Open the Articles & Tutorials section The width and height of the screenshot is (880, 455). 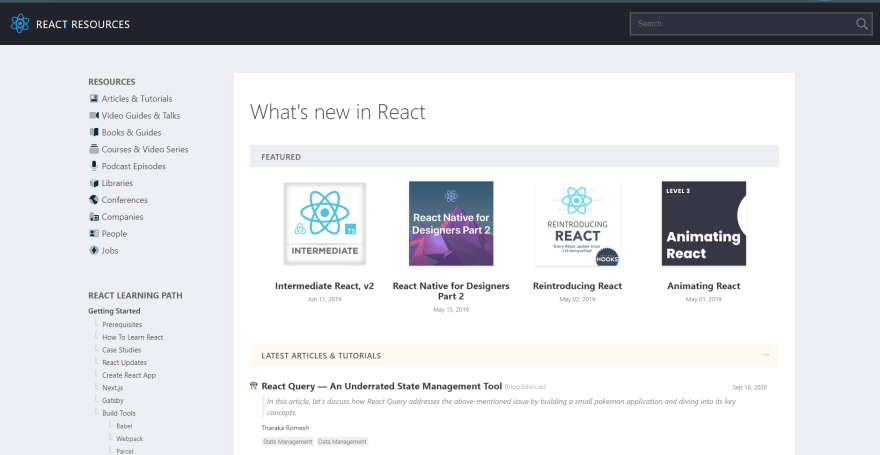tap(137, 99)
